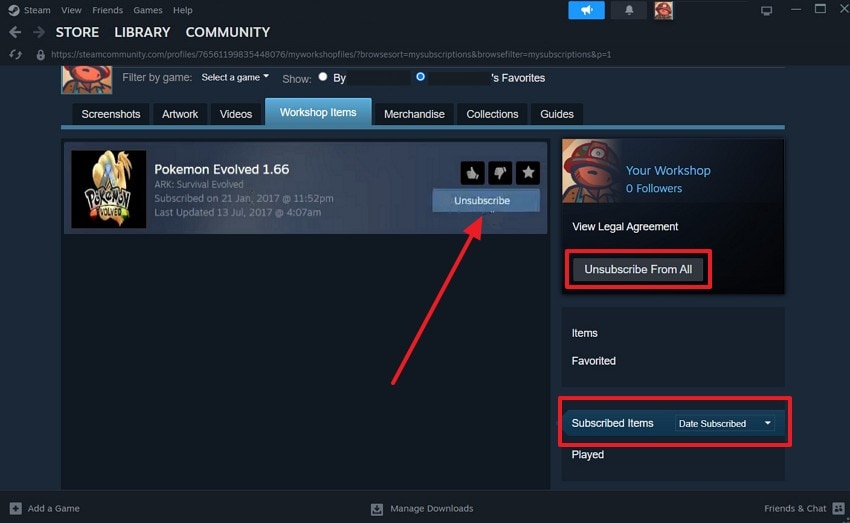
Task: Open View Legal Agreement
Action: (x=625, y=227)
